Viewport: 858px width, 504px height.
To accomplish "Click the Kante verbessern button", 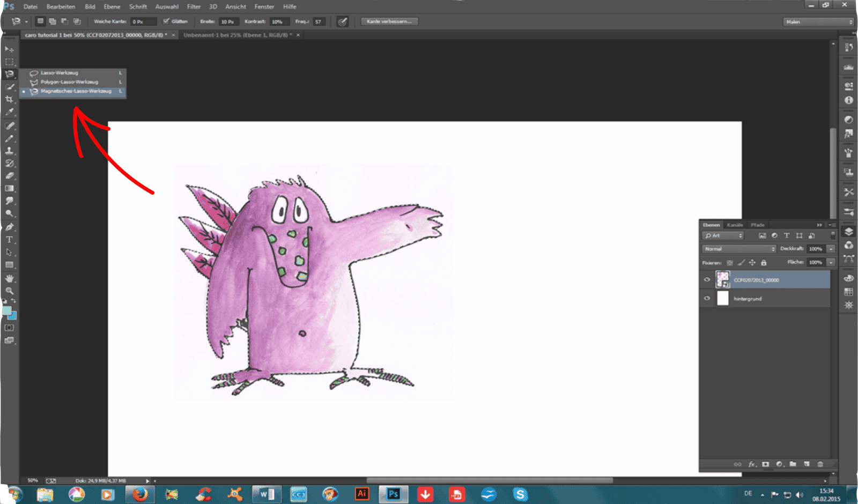I will [389, 21].
